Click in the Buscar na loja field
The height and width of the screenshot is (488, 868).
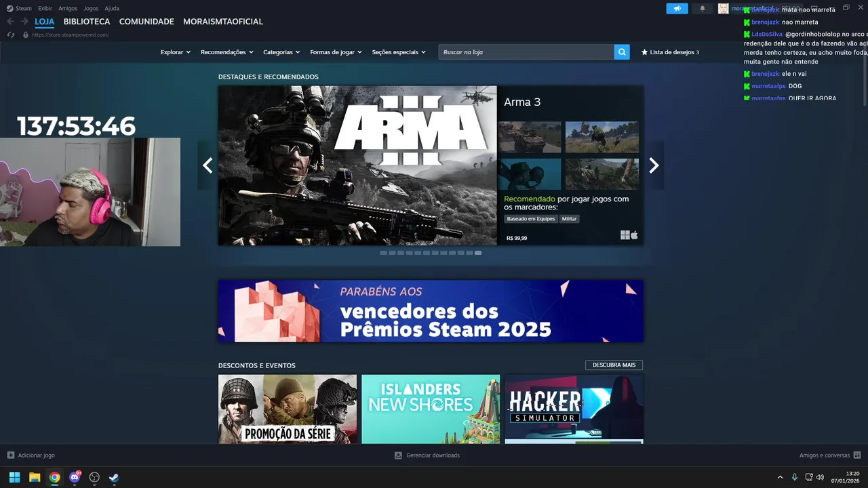point(526,52)
